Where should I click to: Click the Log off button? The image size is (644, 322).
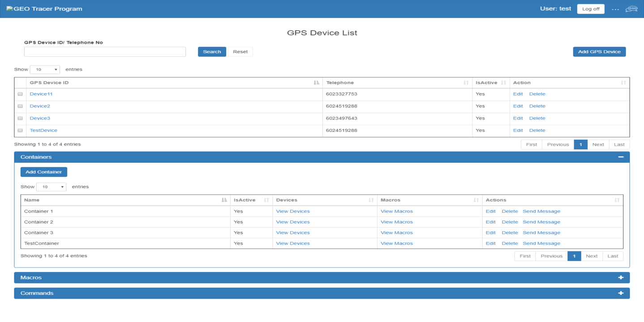(591, 9)
